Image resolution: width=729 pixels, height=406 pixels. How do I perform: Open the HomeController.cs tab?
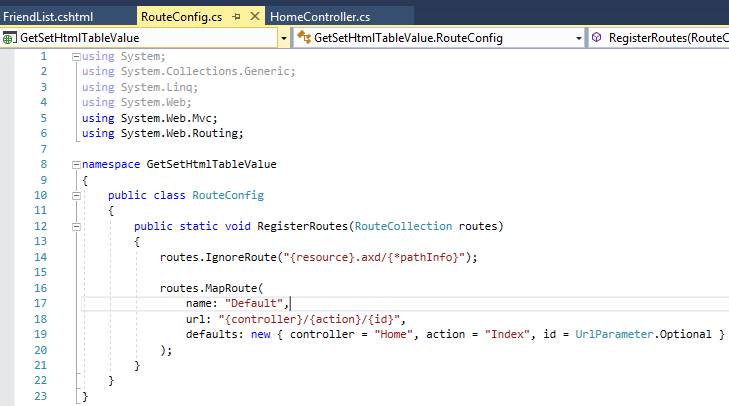320,17
